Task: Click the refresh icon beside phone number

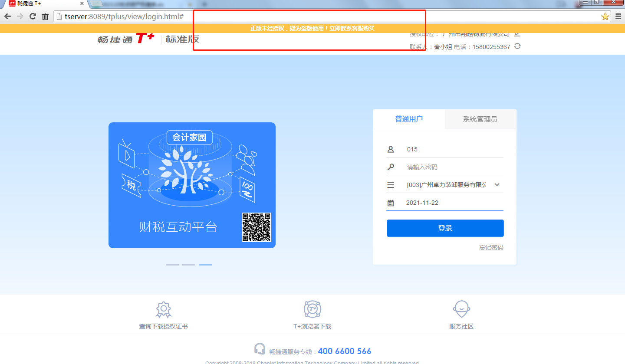Action: (517, 46)
